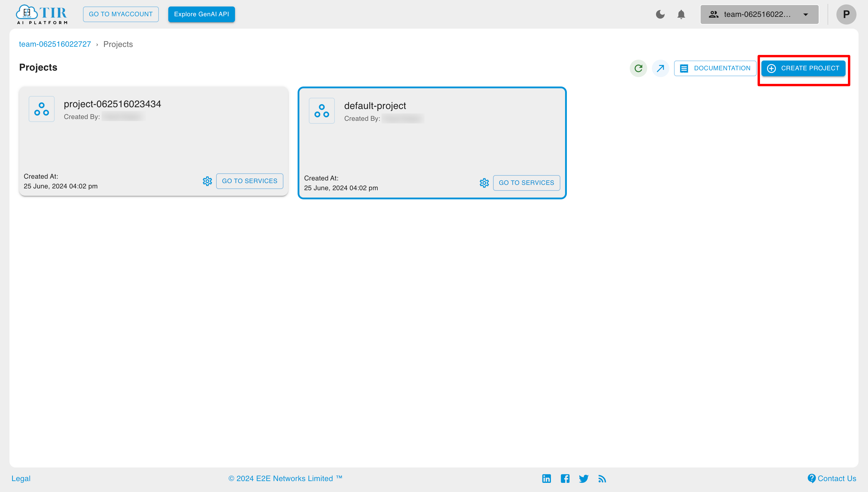
Task: Click the Projects page heading
Action: click(x=38, y=67)
